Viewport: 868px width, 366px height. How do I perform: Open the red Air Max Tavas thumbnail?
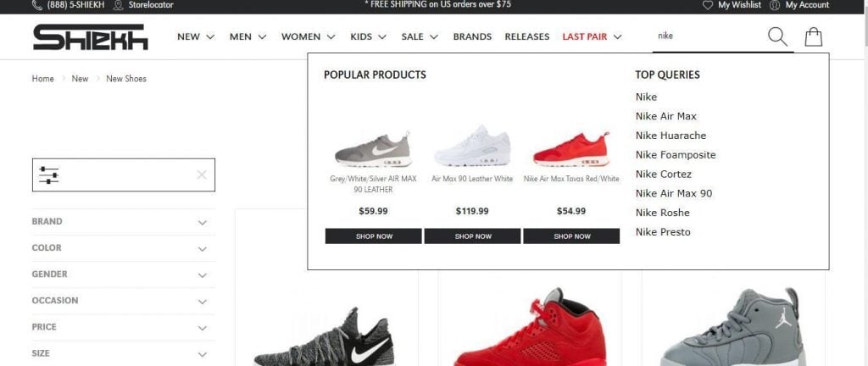[x=571, y=149]
